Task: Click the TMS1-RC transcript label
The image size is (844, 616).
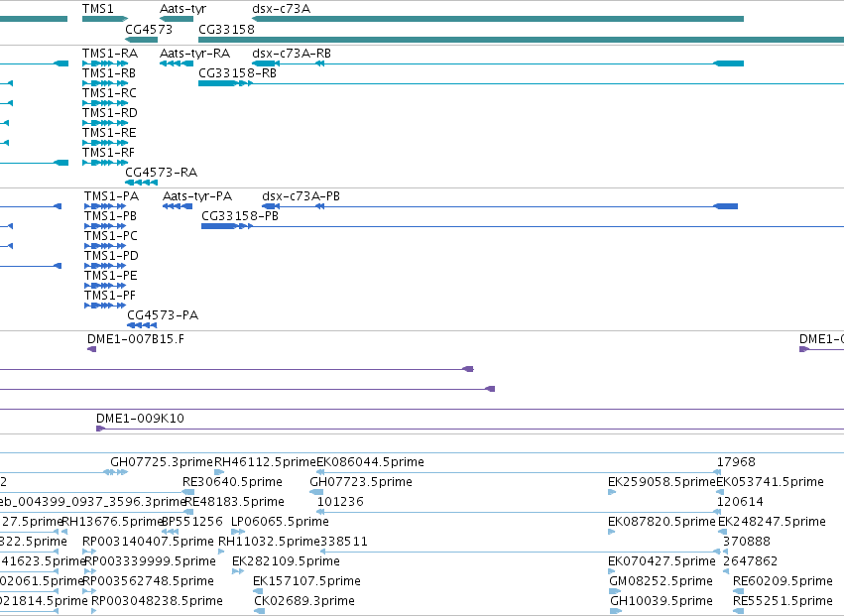Action: [x=109, y=93]
